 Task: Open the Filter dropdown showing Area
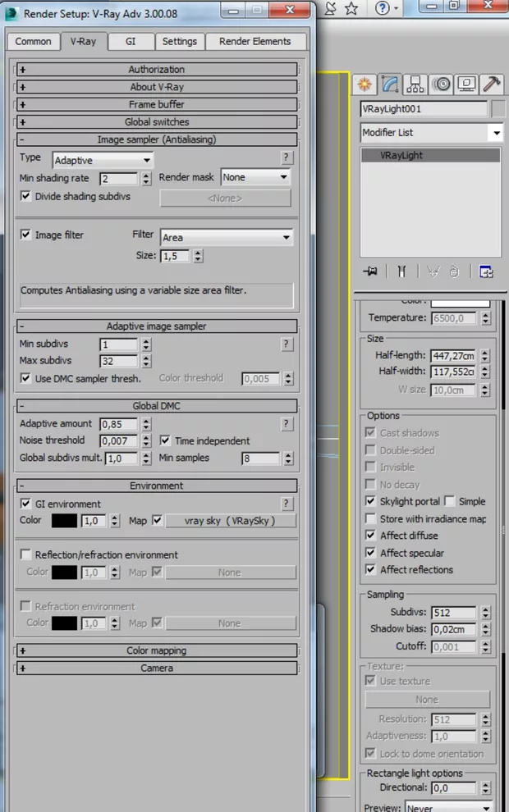click(227, 237)
